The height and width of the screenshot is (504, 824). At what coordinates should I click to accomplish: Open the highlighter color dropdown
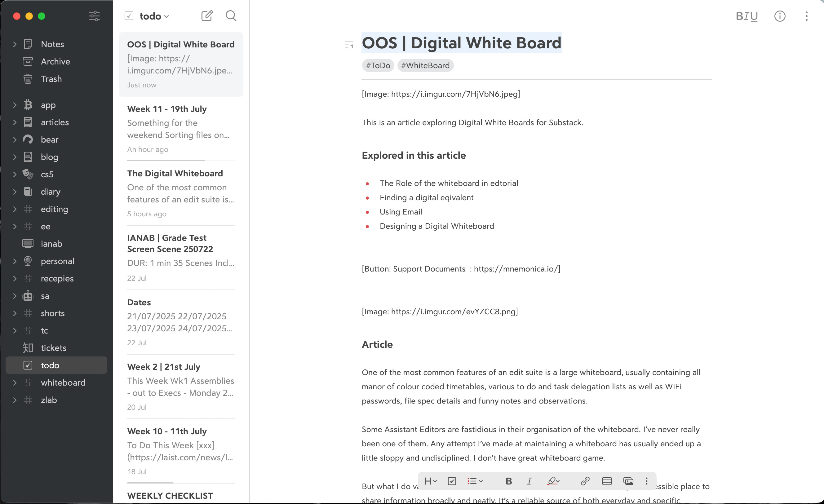click(557, 481)
